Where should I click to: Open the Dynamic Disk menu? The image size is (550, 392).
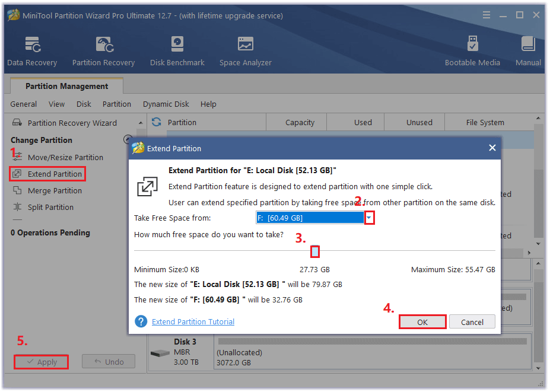click(166, 104)
